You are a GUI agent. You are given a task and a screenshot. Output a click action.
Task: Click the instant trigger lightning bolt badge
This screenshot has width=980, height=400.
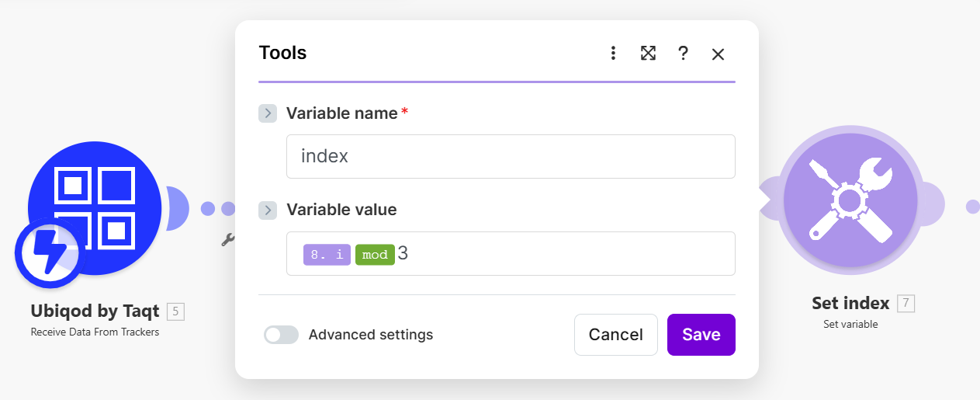click(x=47, y=254)
